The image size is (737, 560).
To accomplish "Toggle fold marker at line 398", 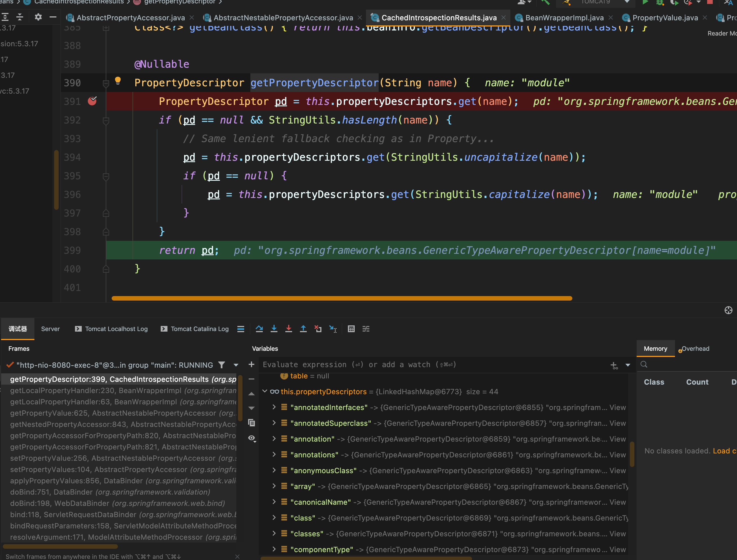I will click(106, 232).
